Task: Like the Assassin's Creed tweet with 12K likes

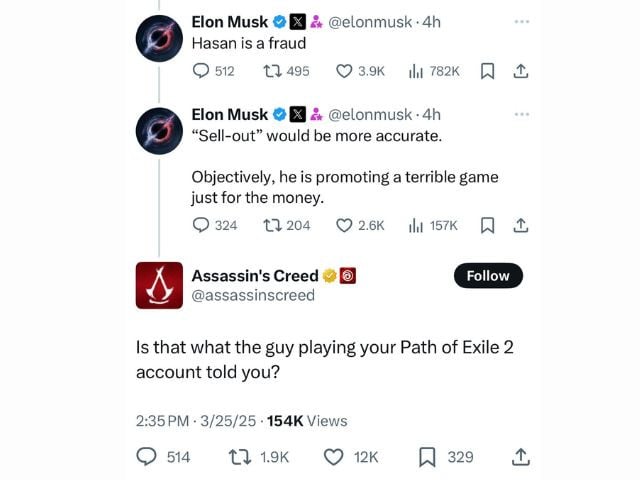Action: (x=334, y=457)
